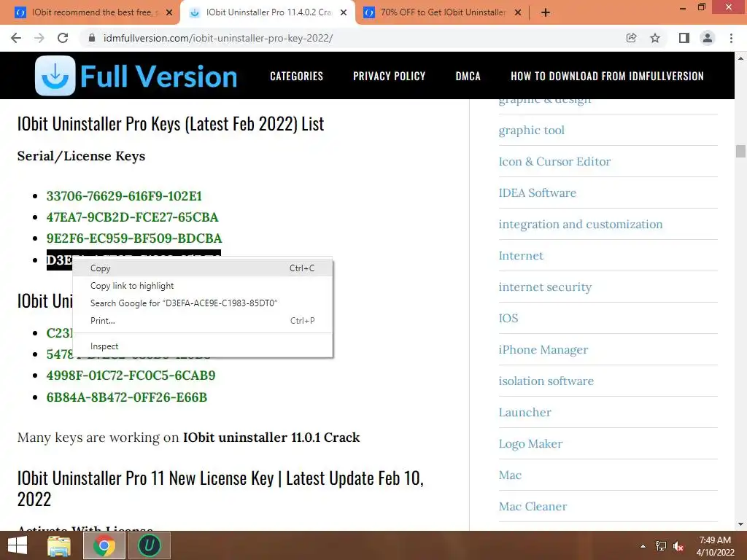
Task: Open IObit Uninstaller taskbar icon
Action: coord(149,545)
